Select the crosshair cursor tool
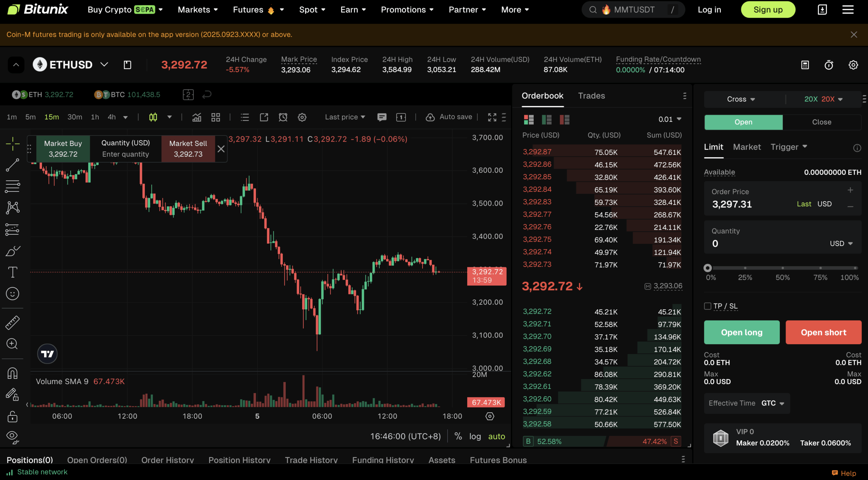Screen dimensions: 868x480 point(13,144)
